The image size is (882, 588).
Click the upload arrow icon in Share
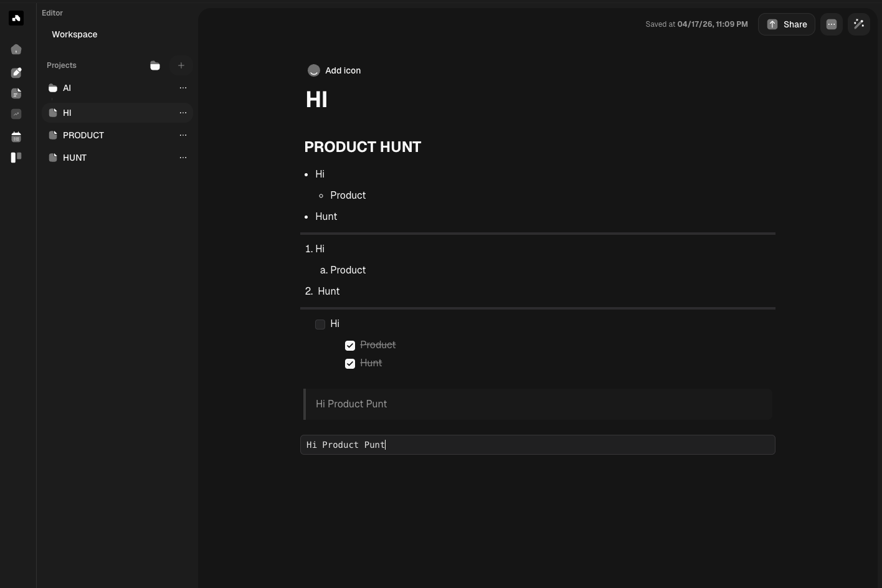[772, 24]
